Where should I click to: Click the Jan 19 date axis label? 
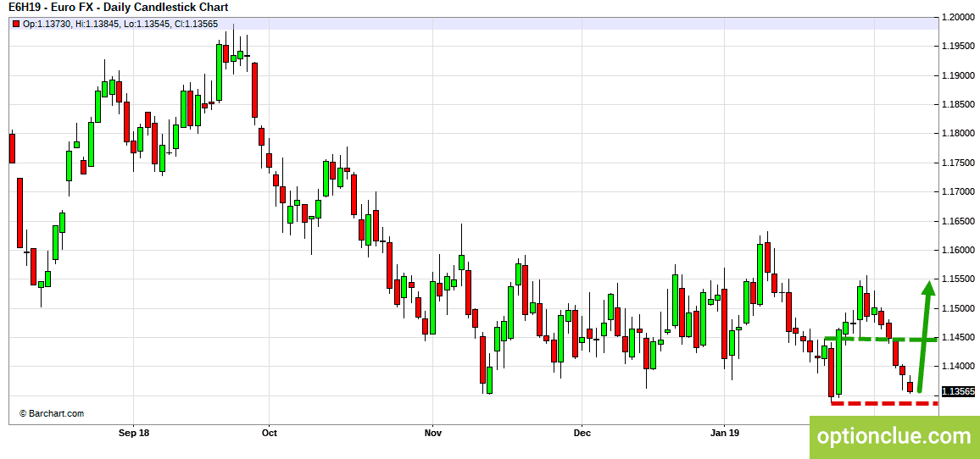click(724, 432)
